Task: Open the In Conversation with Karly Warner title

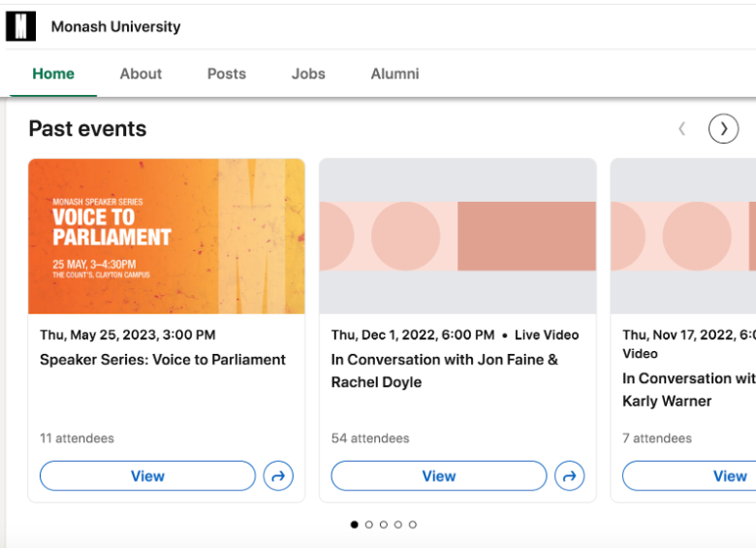Action: pos(689,390)
